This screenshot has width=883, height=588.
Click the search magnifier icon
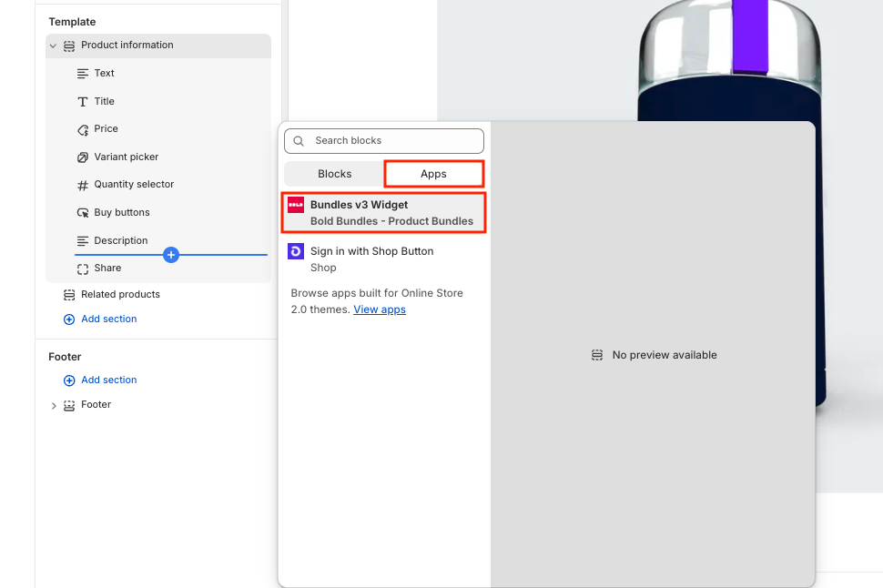click(x=299, y=141)
